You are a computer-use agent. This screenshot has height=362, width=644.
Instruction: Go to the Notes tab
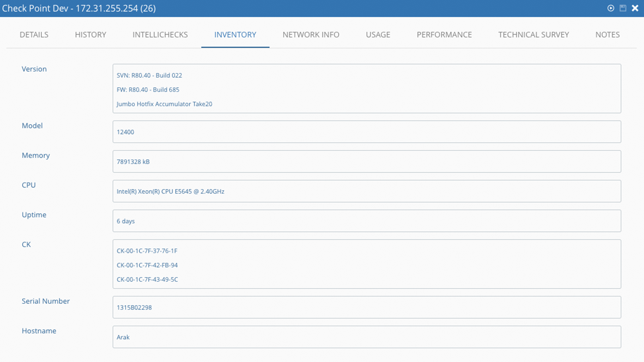607,35
